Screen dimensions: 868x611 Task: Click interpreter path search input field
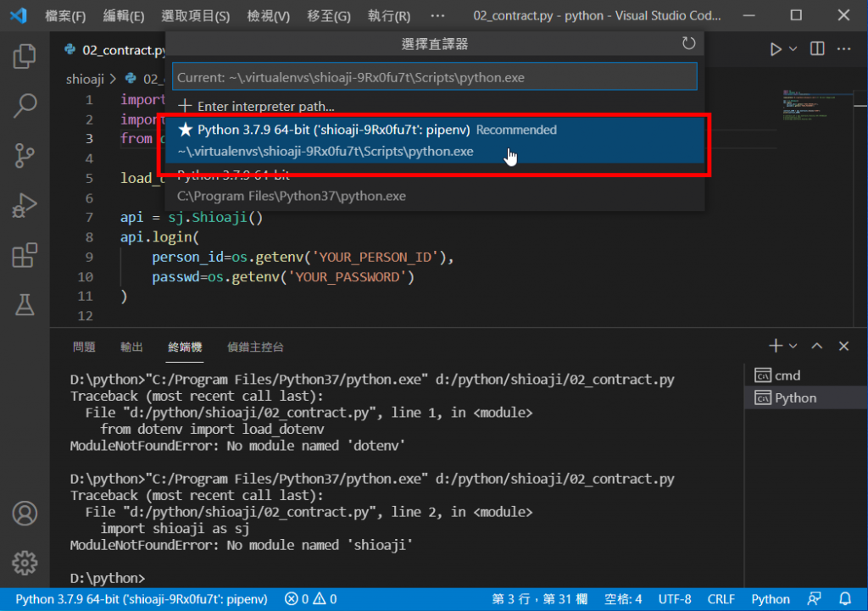pyautogui.click(x=435, y=77)
